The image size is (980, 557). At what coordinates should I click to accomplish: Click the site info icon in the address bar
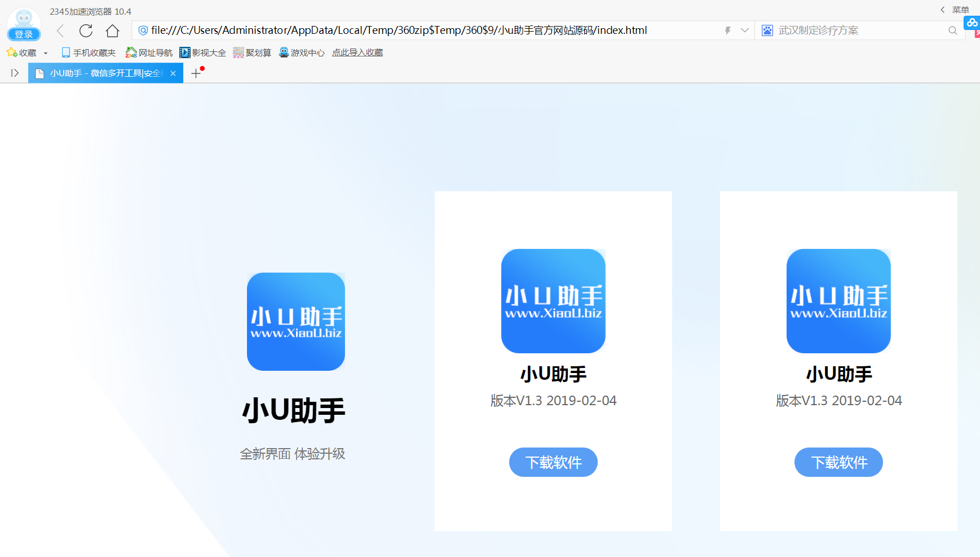(x=143, y=30)
